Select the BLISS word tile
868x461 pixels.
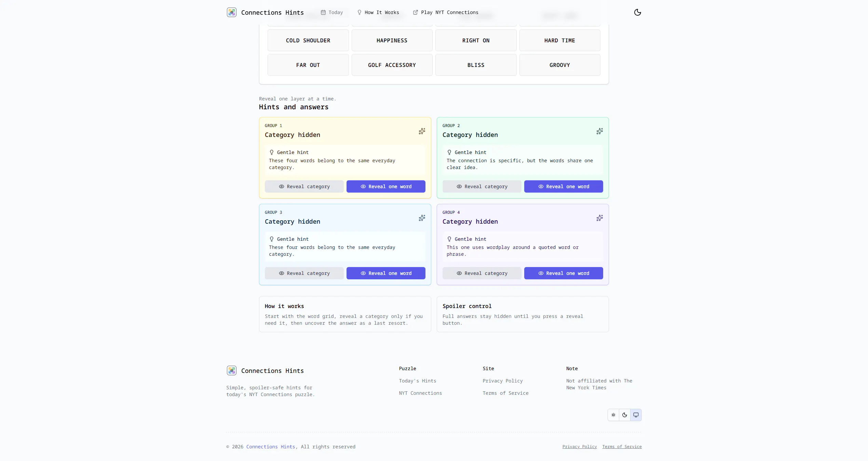(x=476, y=65)
